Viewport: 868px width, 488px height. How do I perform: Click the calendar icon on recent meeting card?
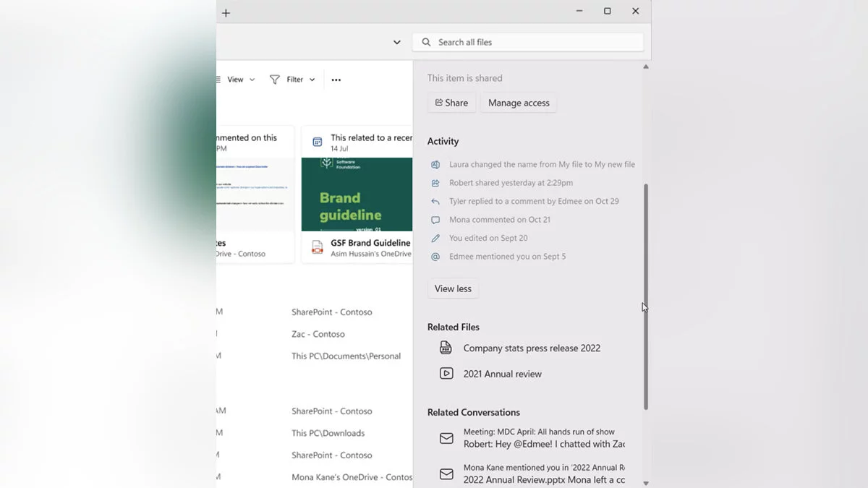coord(317,142)
